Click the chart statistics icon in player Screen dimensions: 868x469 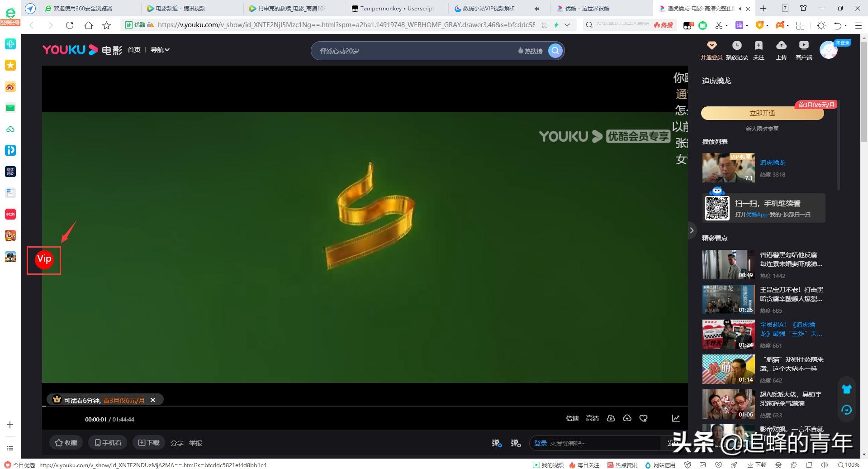[x=676, y=418]
